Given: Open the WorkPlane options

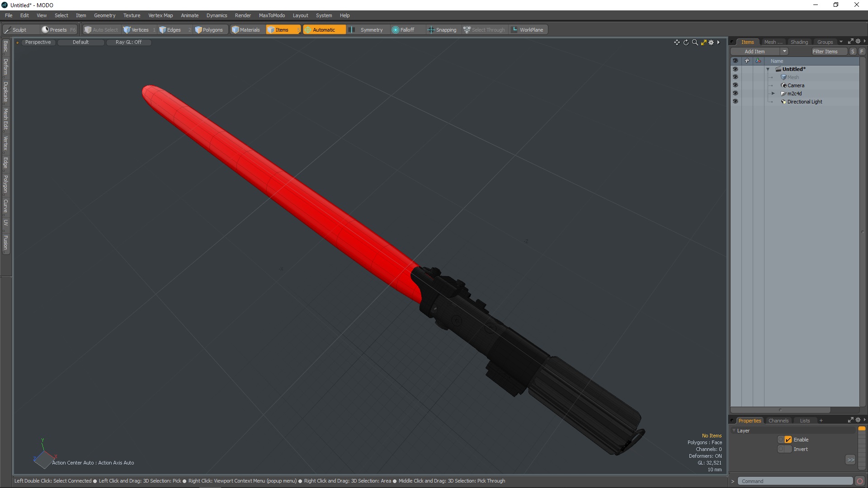Looking at the screenshot, I should [x=528, y=30].
